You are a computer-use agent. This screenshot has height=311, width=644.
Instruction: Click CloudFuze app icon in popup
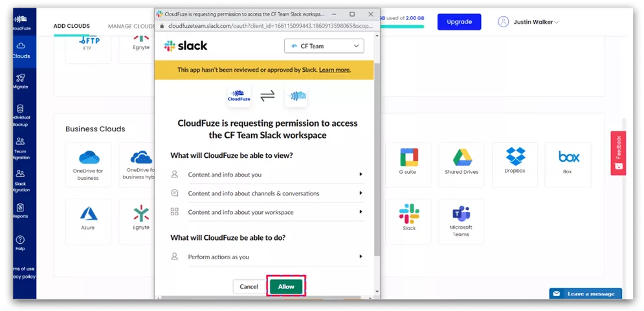[239, 97]
